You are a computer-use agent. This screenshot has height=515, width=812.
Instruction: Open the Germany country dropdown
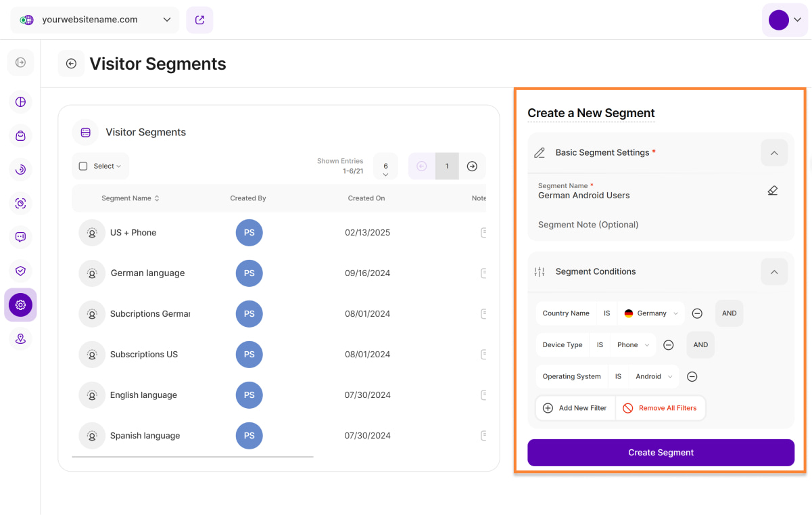tap(650, 313)
